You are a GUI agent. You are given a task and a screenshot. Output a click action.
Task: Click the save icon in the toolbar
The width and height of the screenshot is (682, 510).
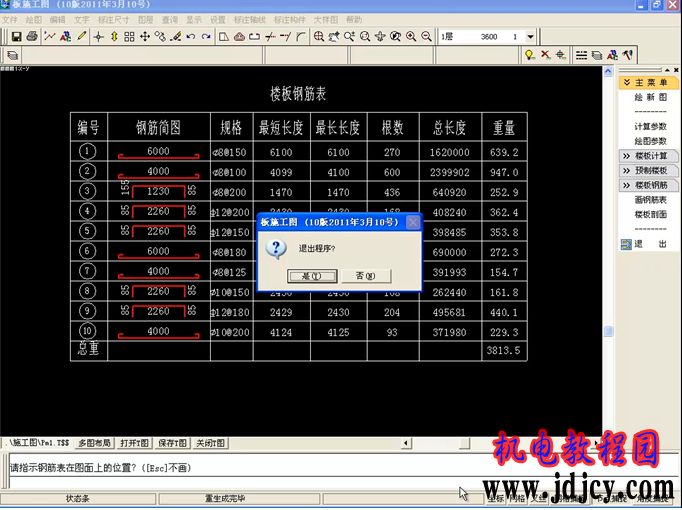[x=15, y=37]
